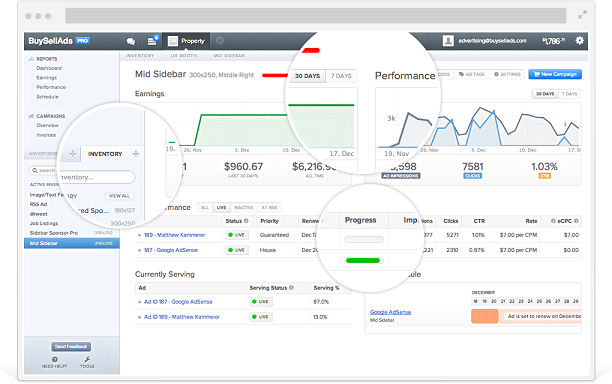Click the Campaigns megaphone icon
Viewport: 612px width, 384px height.
point(31,116)
